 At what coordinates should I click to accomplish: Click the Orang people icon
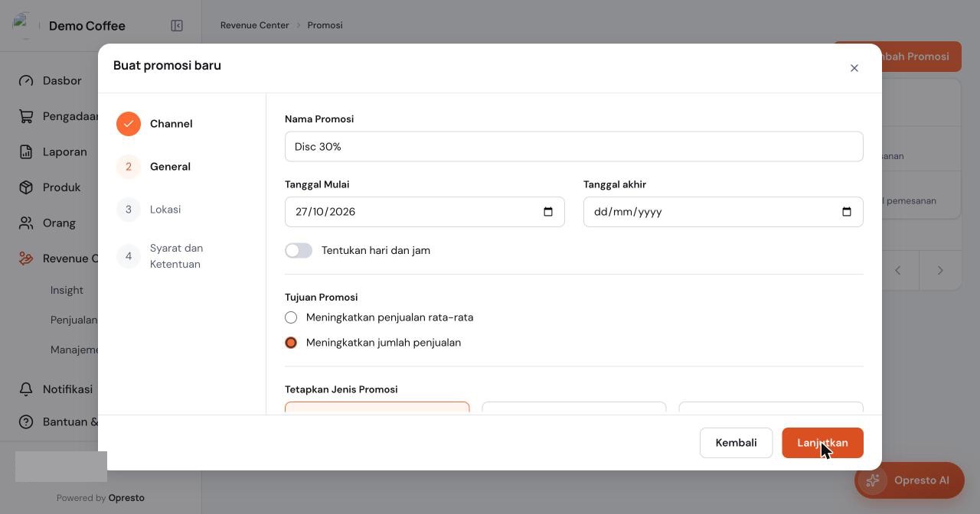pos(26,223)
